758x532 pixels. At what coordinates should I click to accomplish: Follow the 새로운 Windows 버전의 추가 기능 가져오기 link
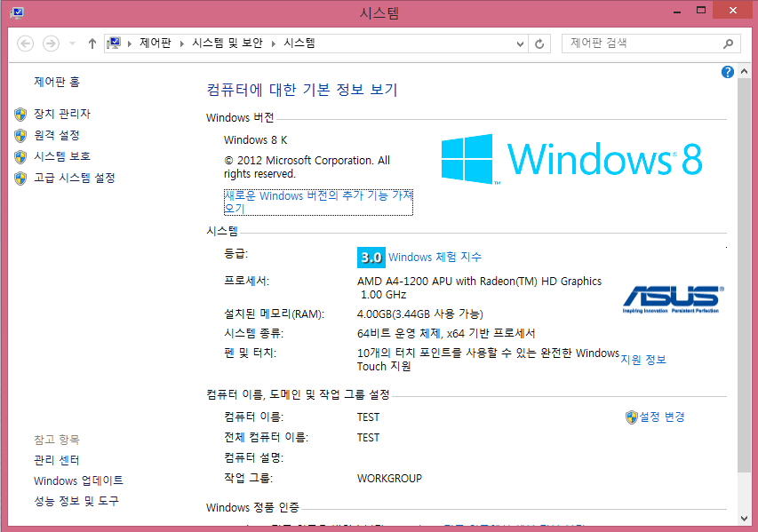[x=318, y=202]
